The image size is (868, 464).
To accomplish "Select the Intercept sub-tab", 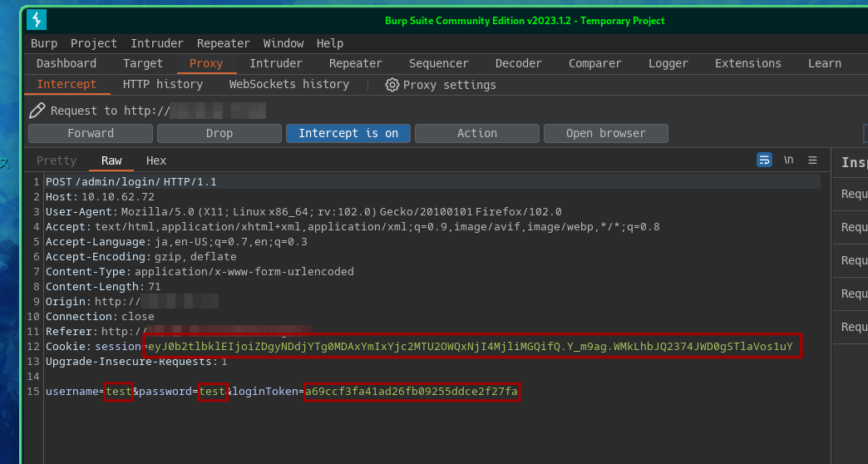I will pos(67,84).
